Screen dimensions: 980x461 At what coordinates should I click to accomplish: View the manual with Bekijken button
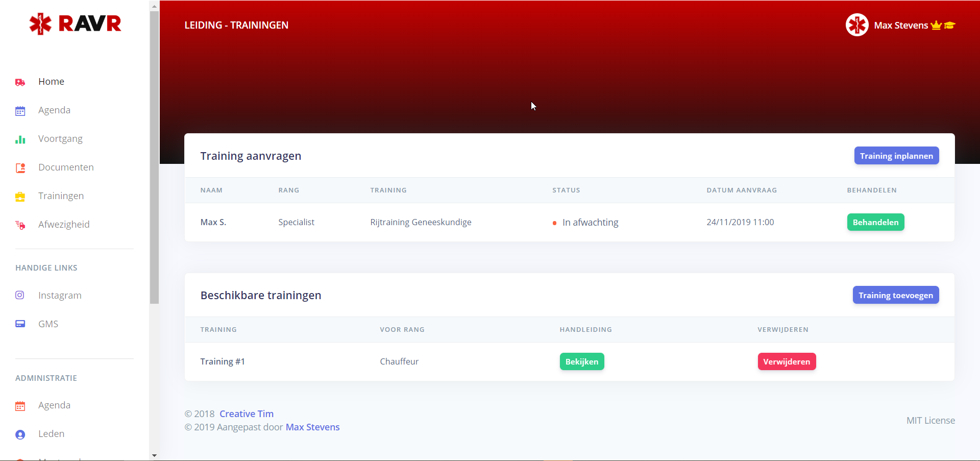[581, 361]
